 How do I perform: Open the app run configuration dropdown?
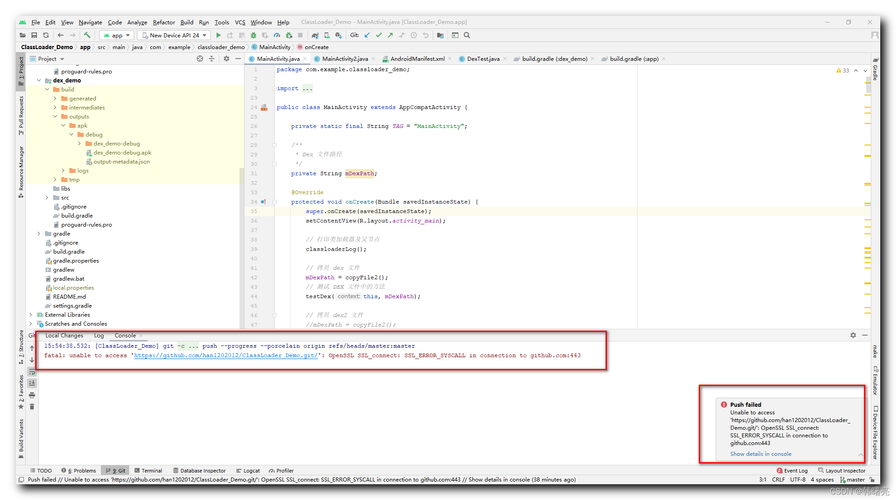[x=117, y=35]
